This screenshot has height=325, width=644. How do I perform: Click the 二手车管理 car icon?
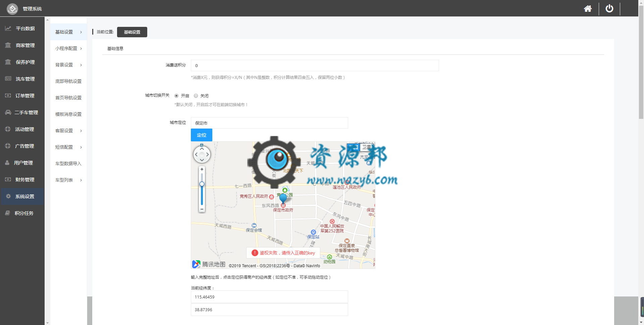pos(8,112)
